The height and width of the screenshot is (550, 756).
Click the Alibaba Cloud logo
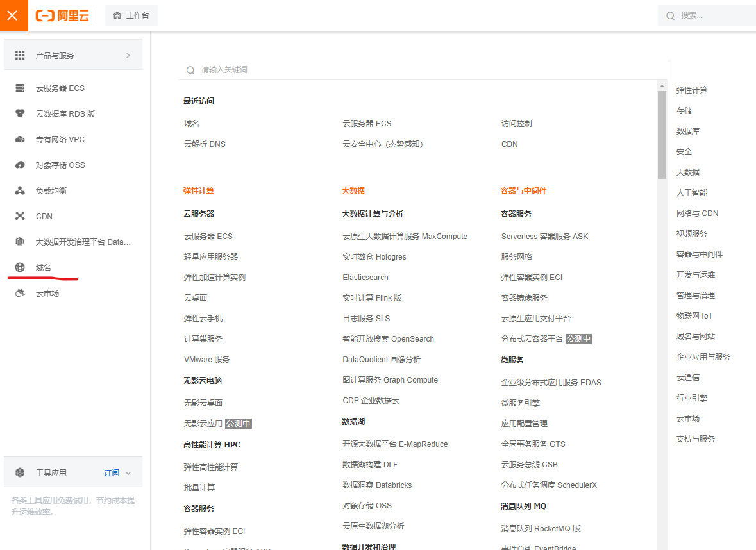point(63,15)
